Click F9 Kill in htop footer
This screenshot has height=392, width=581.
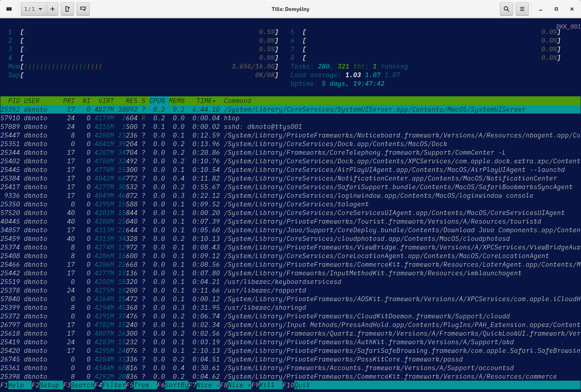pyautogui.click(x=267, y=385)
